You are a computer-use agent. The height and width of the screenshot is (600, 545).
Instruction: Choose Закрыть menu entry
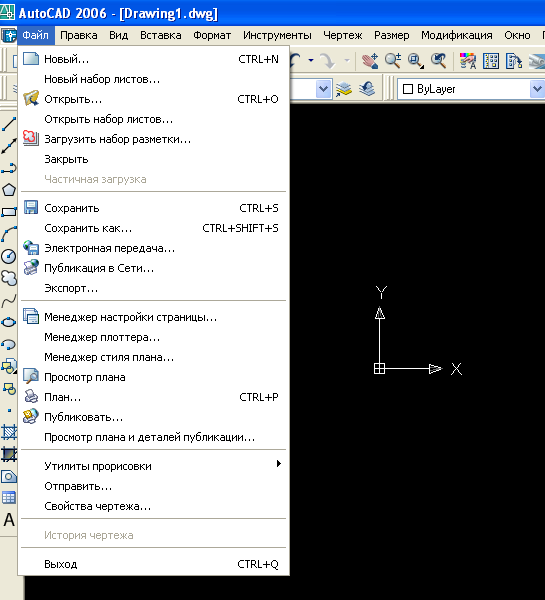click(x=153, y=159)
